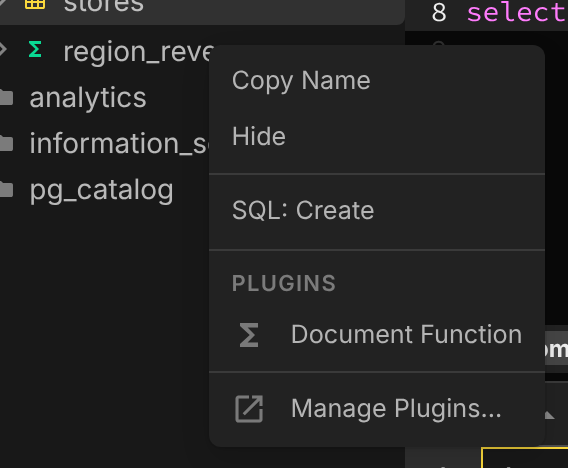Click the analytics folder icon

[x=7, y=97]
